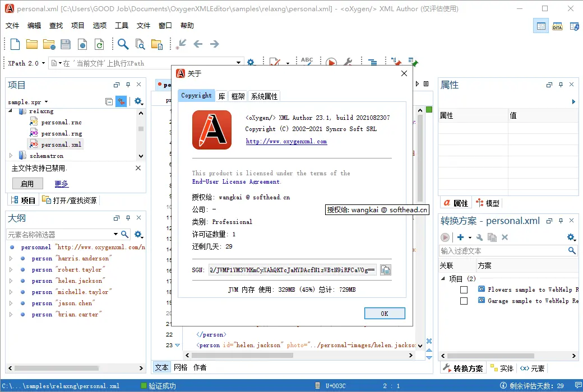Toggle link with editor icon in Project
This screenshot has width=583, height=392.
[121, 101]
